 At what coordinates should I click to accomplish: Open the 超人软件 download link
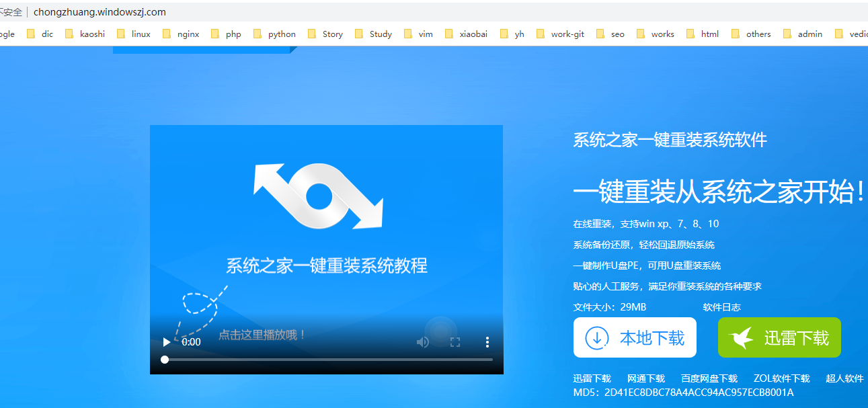pyautogui.click(x=844, y=378)
